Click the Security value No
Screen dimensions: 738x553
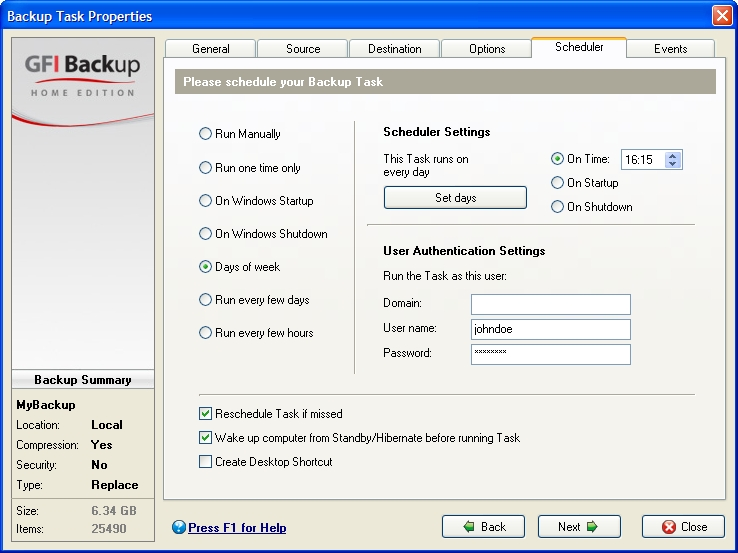click(x=99, y=465)
